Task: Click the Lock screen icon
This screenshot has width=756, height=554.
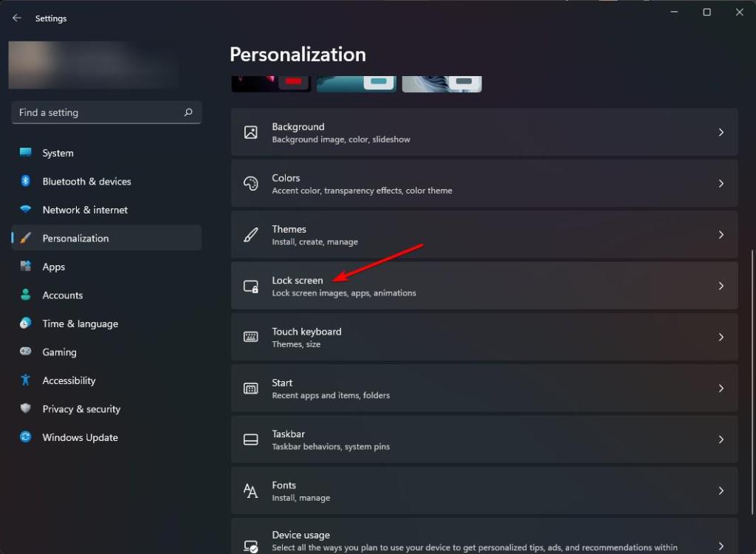Action: click(x=251, y=286)
